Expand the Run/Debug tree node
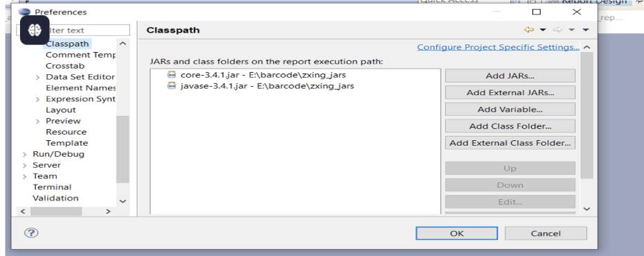Image resolution: width=644 pixels, height=256 pixels. pos(25,154)
